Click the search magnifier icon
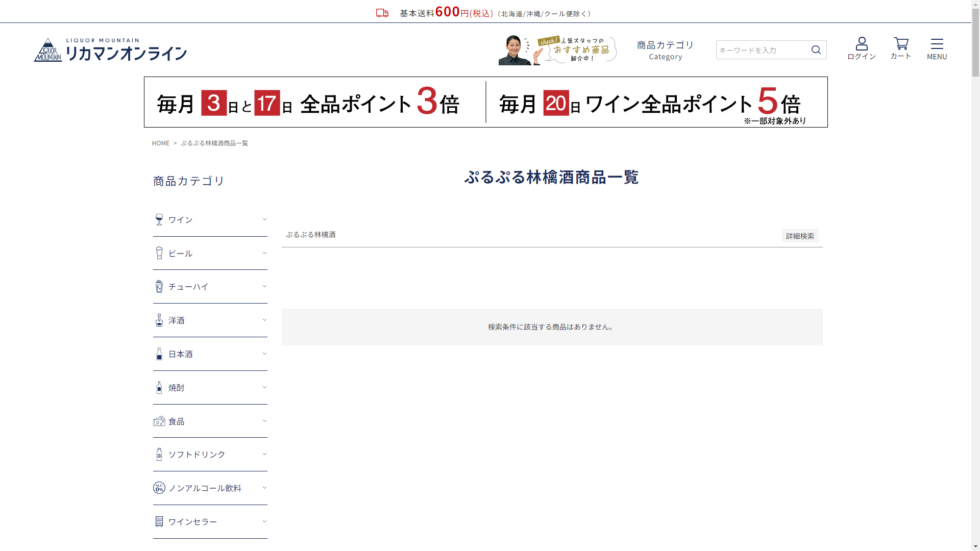 point(816,50)
